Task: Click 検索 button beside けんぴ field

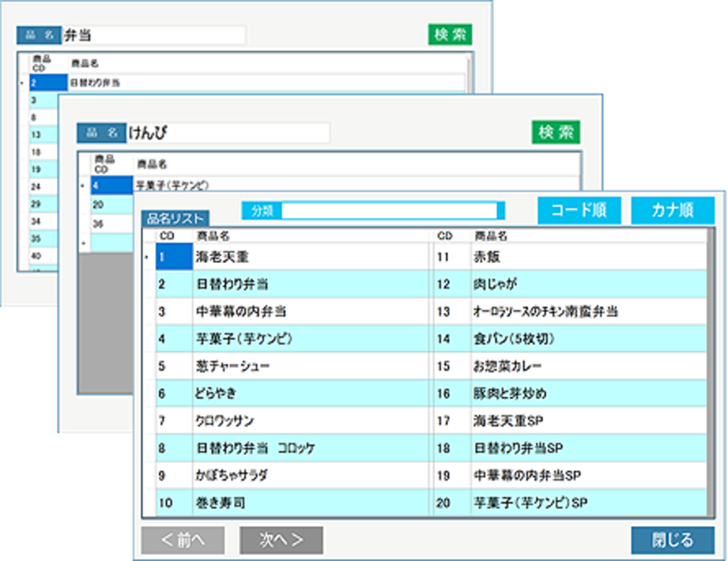Action: (555, 132)
